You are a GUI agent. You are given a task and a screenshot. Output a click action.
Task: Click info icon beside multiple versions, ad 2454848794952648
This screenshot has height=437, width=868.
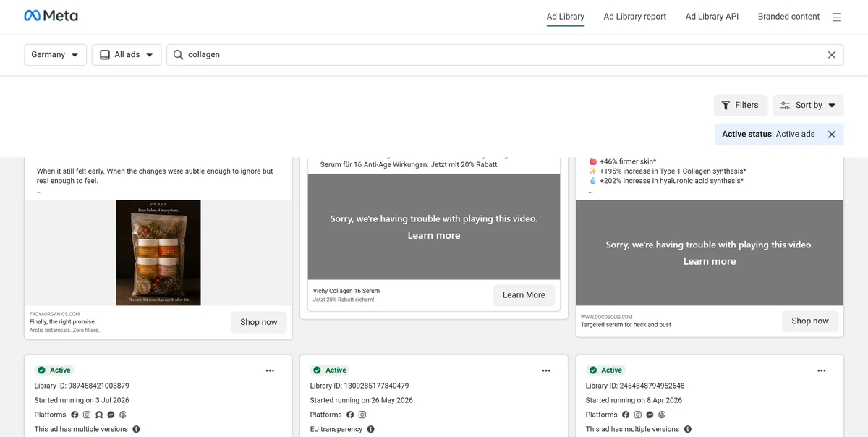click(688, 429)
